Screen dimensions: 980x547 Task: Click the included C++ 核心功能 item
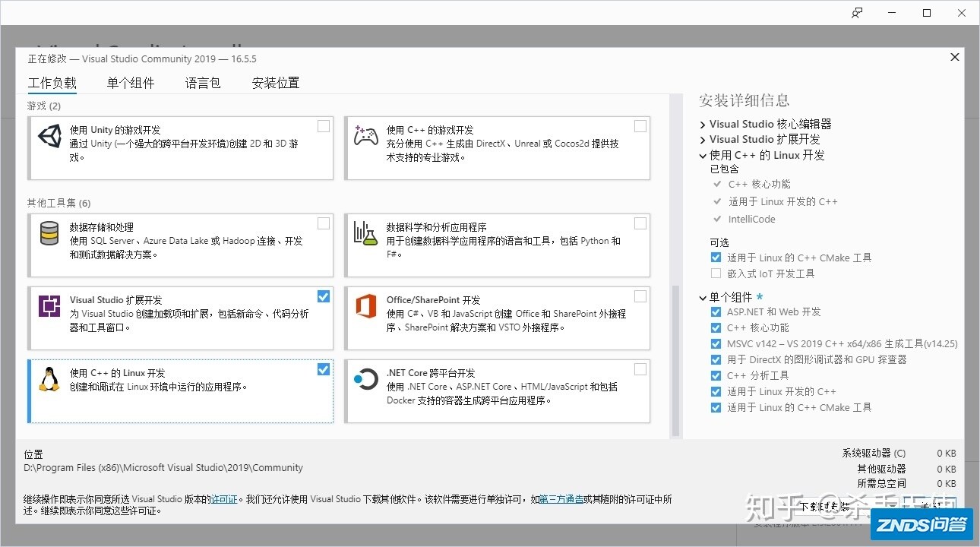pos(759,184)
